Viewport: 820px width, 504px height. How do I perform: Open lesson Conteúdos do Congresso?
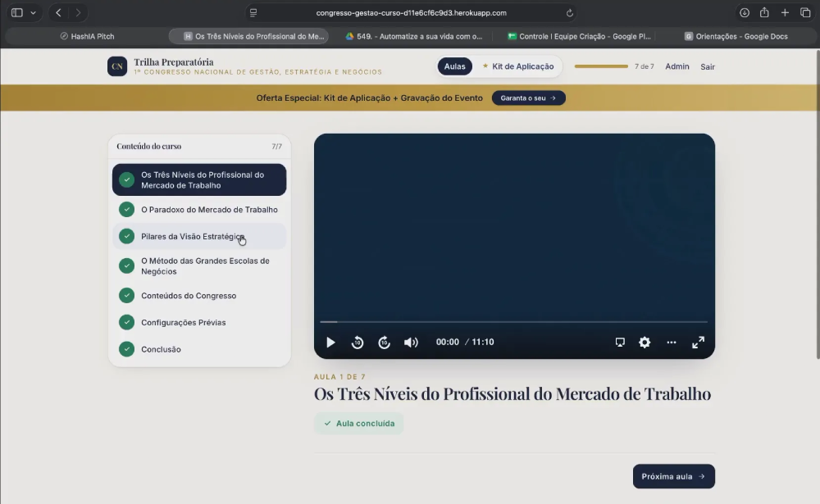pyautogui.click(x=199, y=295)
